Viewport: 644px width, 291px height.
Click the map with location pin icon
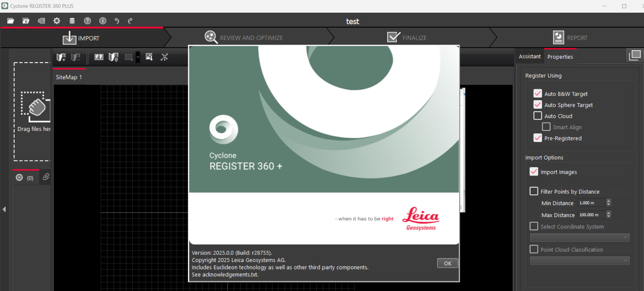click(113, 57)
